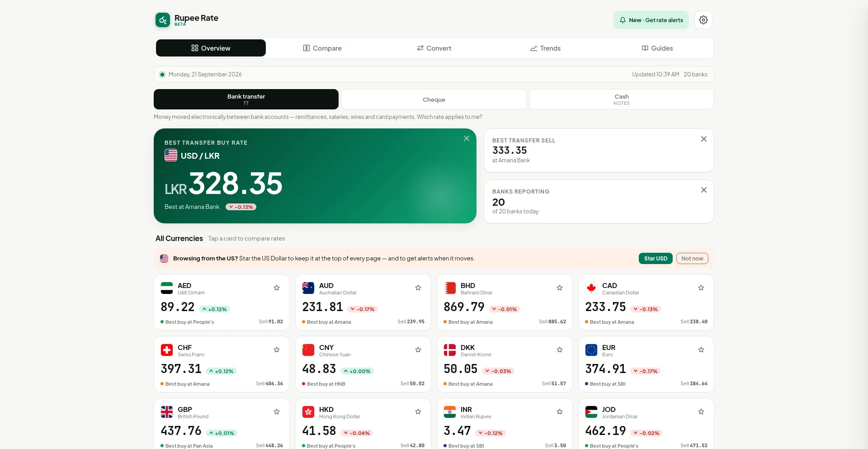Click the green live-status dot beside the date
The image size is (868, 449).
pos(162,75)
